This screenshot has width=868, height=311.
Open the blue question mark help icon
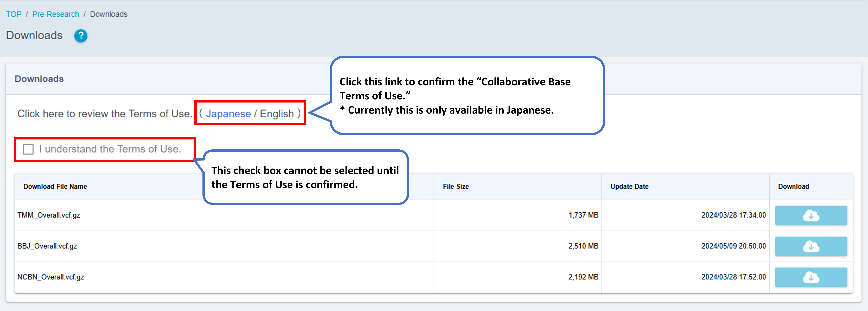[x=81, y=36]
